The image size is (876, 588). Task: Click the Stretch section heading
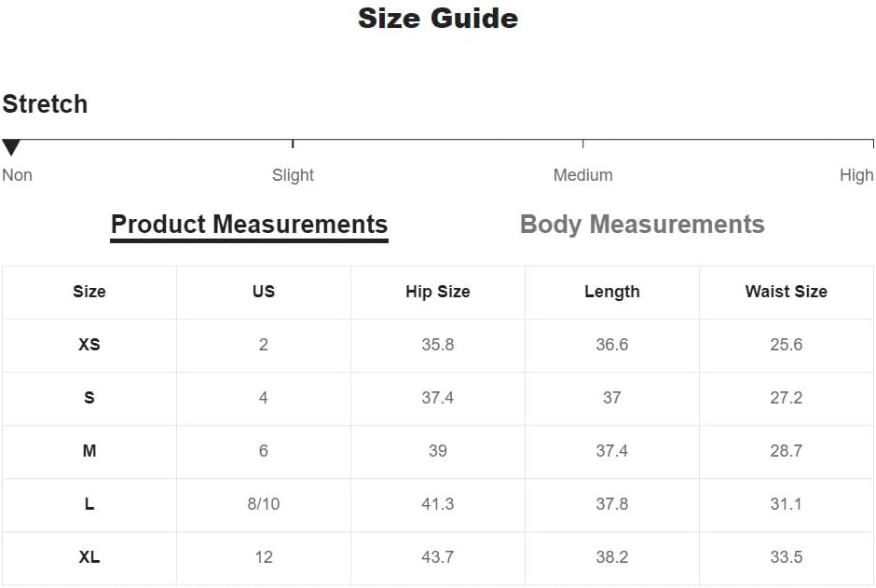coord(45,103)
